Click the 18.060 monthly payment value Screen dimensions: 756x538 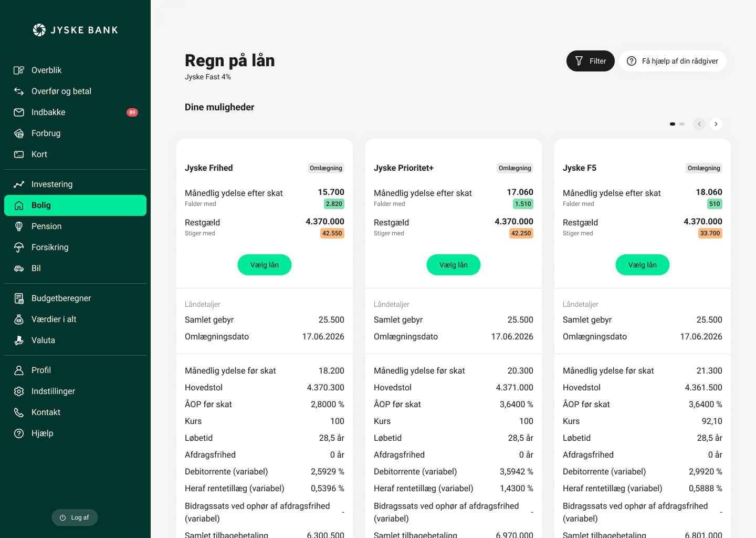tap(709, 192)
